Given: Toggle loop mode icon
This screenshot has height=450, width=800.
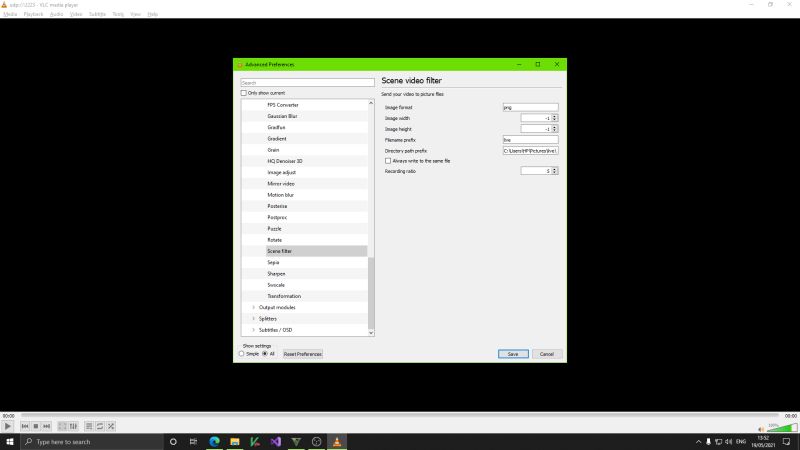Looking at the screenshot, I should coord(100,426).
